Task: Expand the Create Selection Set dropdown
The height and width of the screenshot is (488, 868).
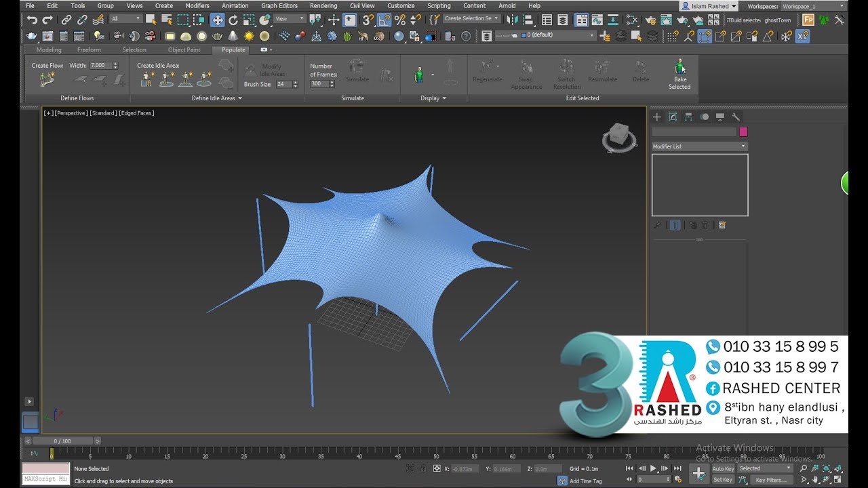Action: pos(471,19)
